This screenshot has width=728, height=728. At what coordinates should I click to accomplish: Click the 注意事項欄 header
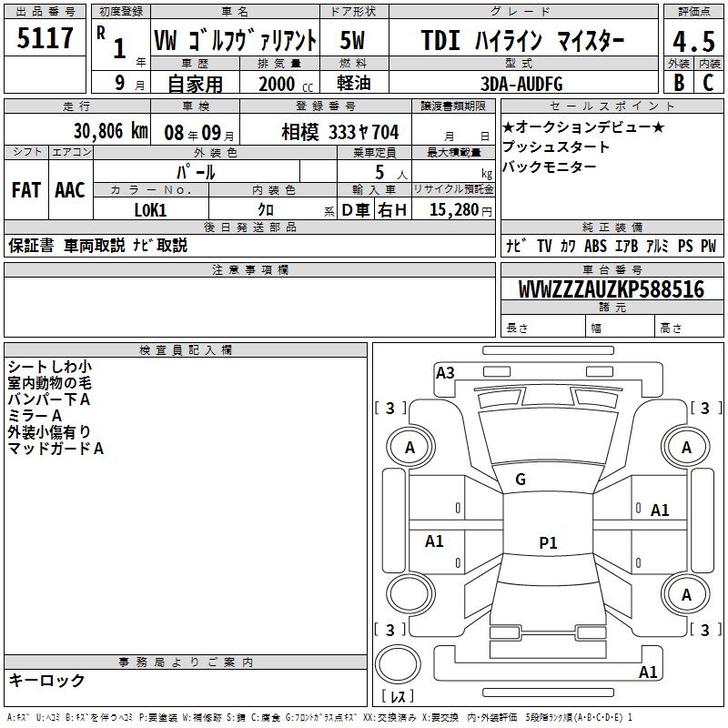249,269
